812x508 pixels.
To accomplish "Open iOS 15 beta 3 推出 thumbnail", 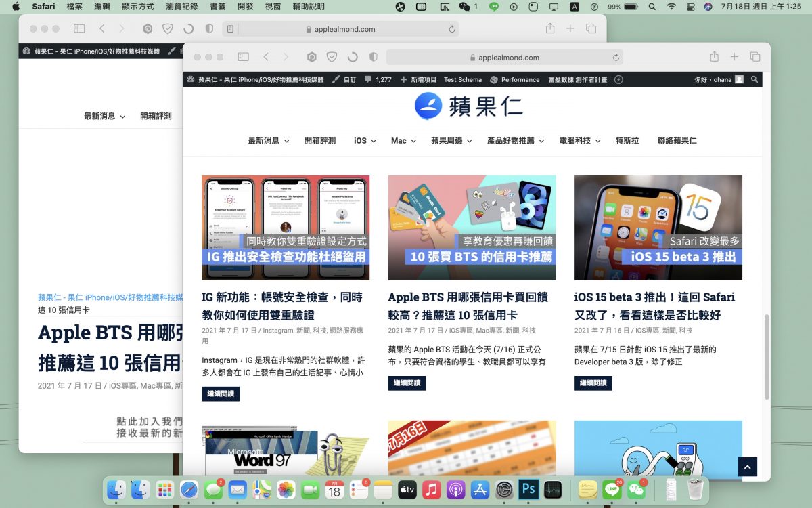I will pos(658,228).
